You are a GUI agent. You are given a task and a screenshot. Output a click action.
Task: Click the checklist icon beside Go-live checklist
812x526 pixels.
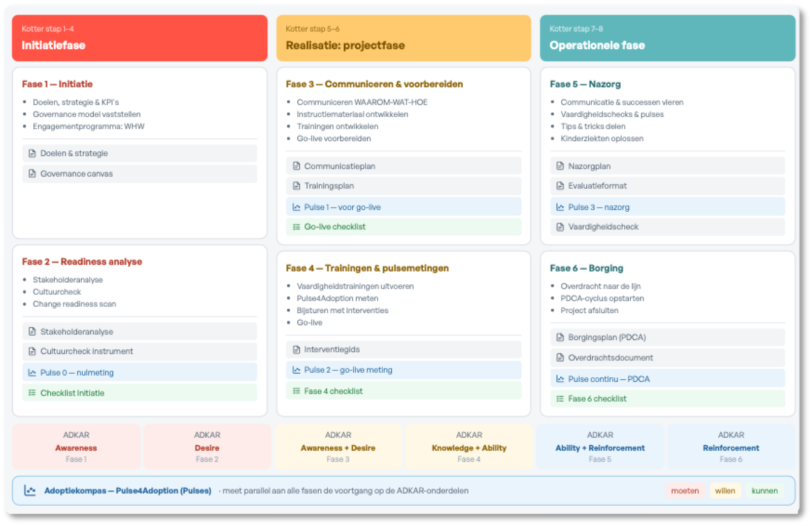click(x=296, y=227)
